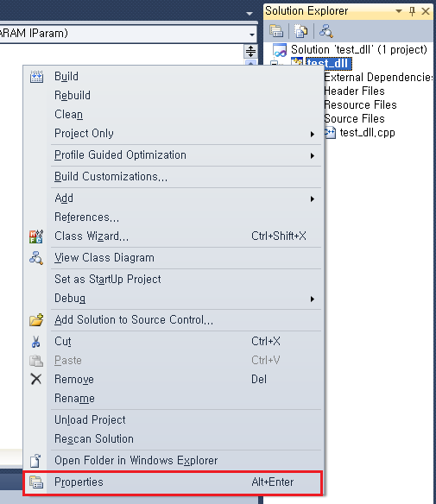Click the Show All Files toolbar icon
Viewport: 436px width, 504px height.
pos(301,31)
